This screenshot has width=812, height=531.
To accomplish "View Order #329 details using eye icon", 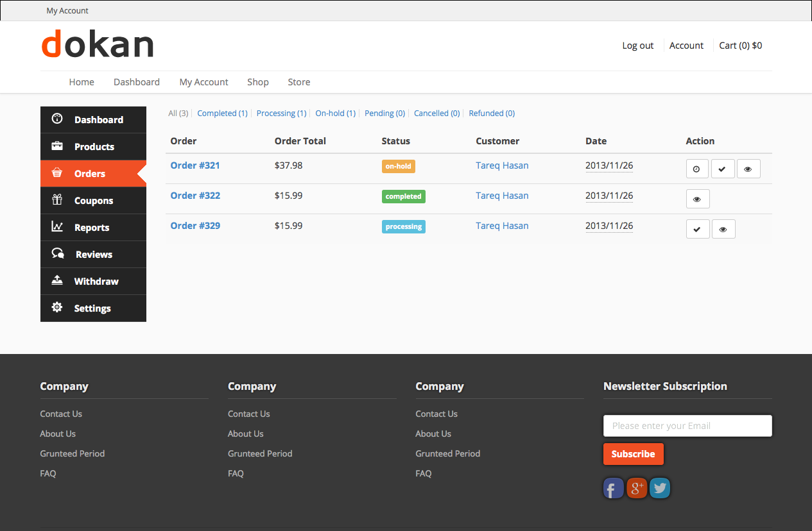I will pos(723,229).
